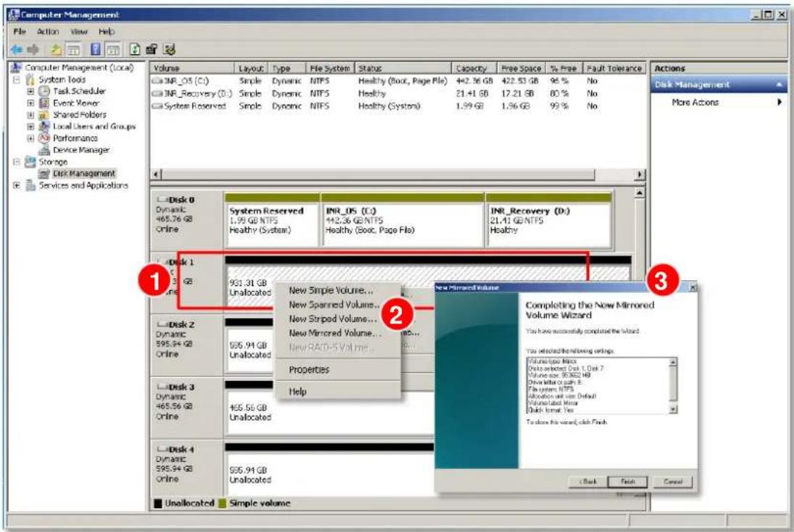Select the Computer Management (Local) root node

click(x=79, y=67)
